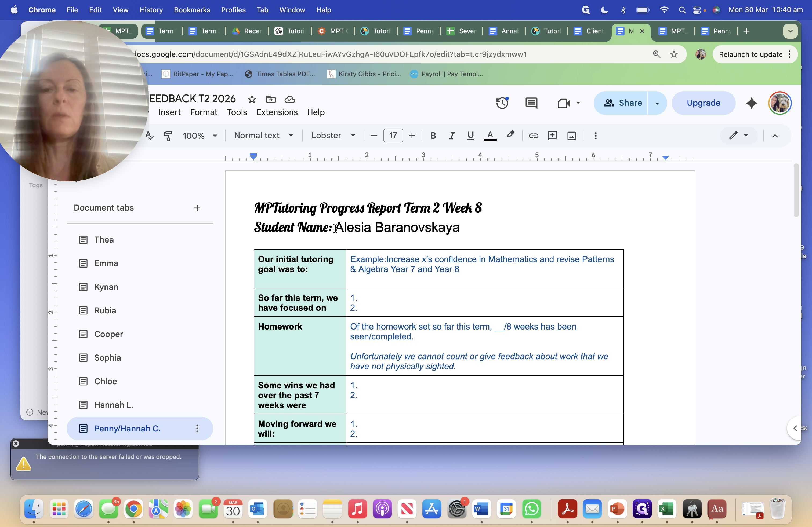Click the Share button

coord(623,103)
